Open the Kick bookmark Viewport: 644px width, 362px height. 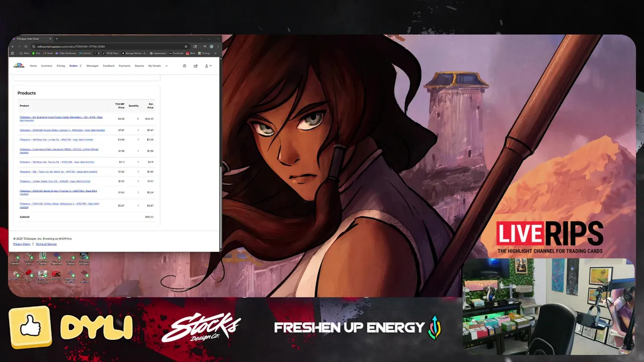(x=36, y=53)
